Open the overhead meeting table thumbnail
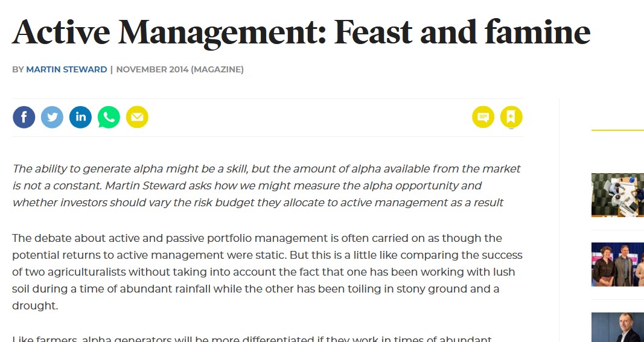Viewport: 644px width, 342px height. pos(617,195)
